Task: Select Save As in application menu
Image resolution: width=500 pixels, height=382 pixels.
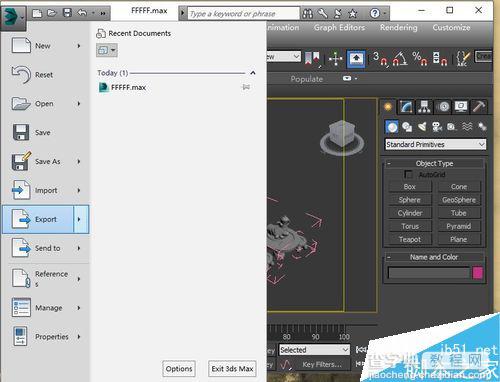Action: pyautogui.click(x=46, y=161)
